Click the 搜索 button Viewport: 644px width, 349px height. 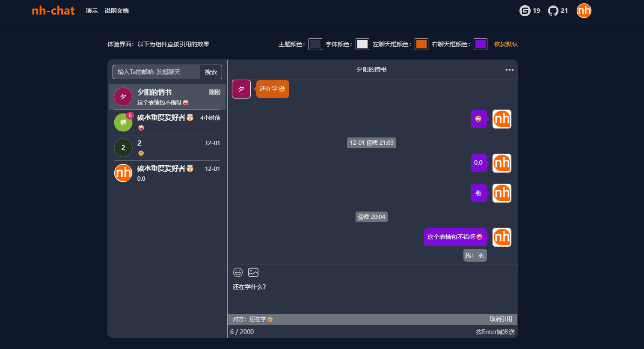click(211, 72)
